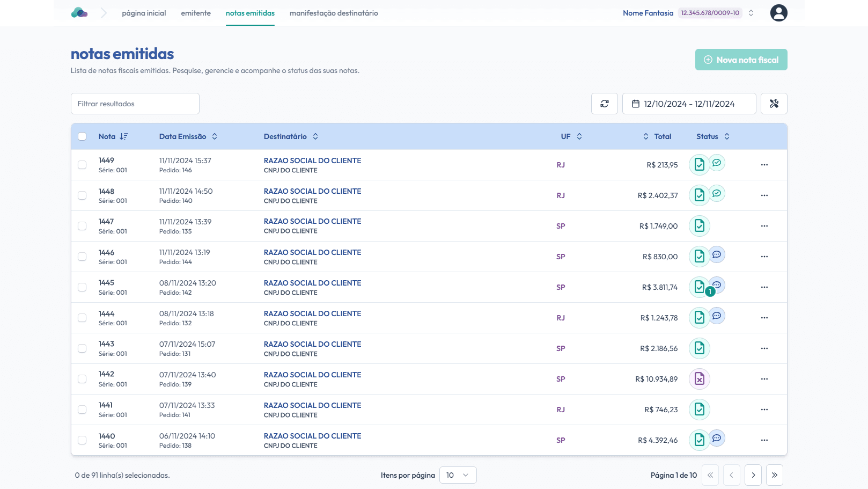
Task: Check the row checkbox for nota 1445
Action: (82, 287)
